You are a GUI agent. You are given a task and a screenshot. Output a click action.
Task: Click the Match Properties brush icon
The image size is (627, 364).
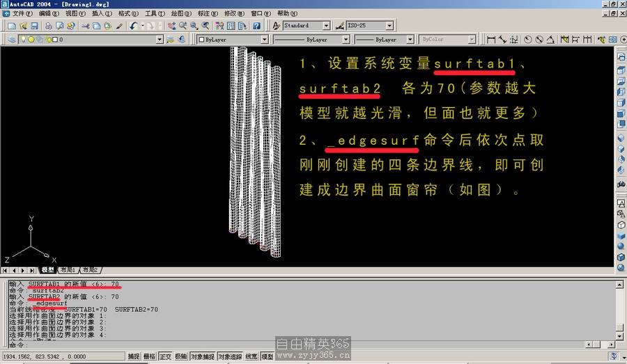(x=119, y=26)
